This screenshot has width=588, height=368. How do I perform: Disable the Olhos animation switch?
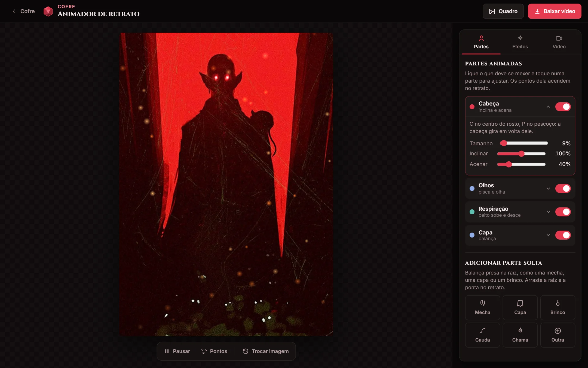pos(563,188)
